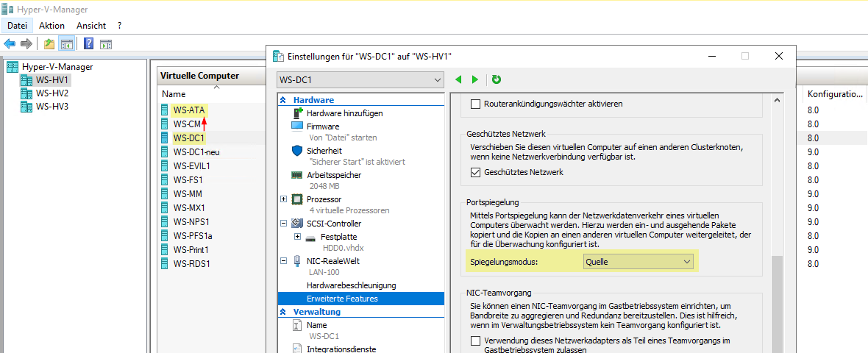
Task: Collapse the SCSI-Controller tree node
Action: 283,224
